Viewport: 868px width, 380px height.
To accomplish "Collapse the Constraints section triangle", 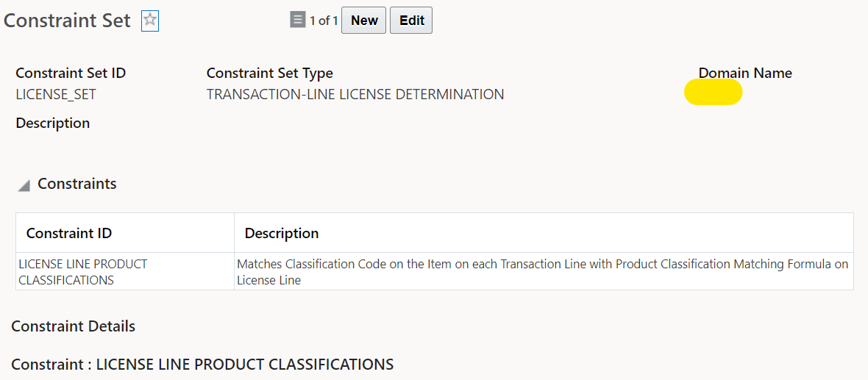I will [24, 186].
